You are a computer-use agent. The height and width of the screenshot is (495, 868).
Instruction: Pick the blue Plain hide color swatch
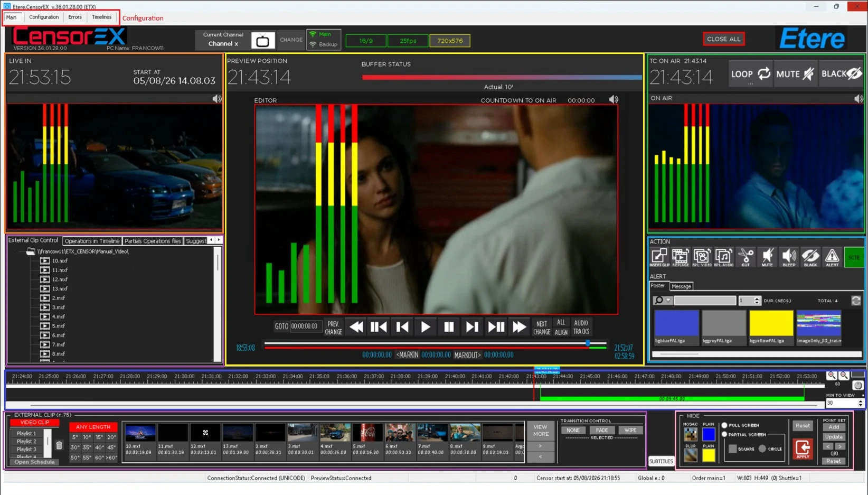coord(709,434)
